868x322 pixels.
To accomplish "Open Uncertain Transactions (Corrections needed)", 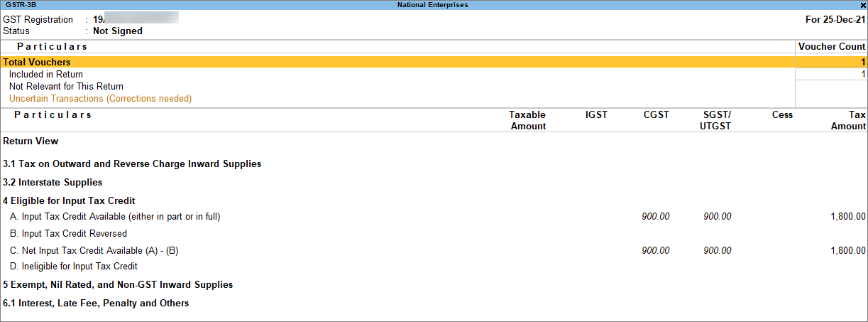I will (x=100, y=99).
